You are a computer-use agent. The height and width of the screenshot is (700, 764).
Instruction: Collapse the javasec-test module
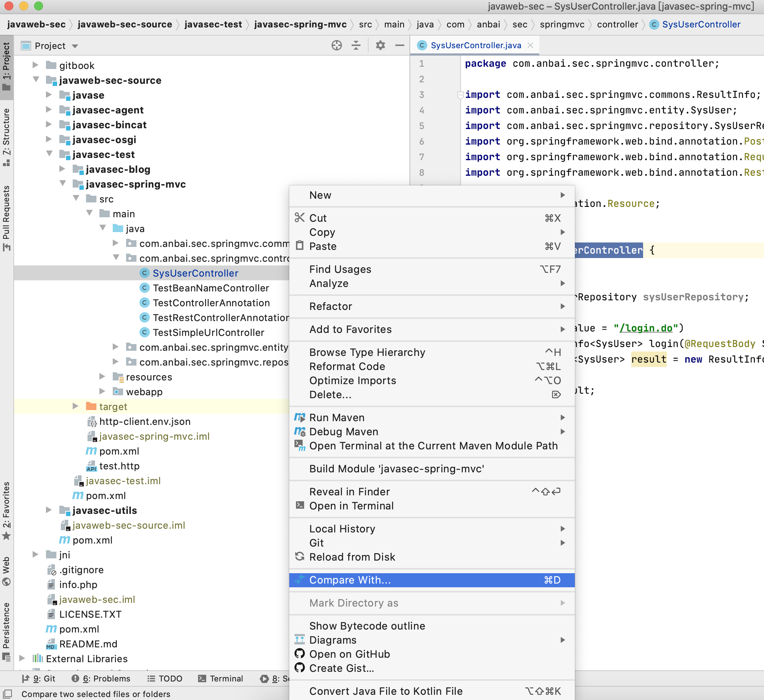(49, 154)
